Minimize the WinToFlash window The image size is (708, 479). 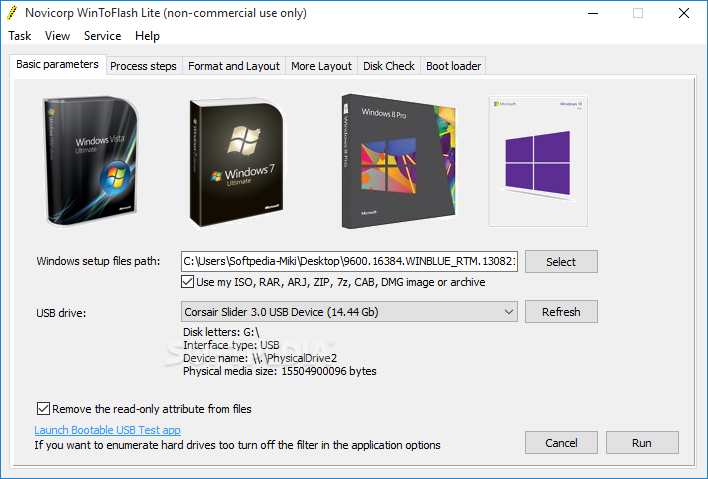click(593, 13)
